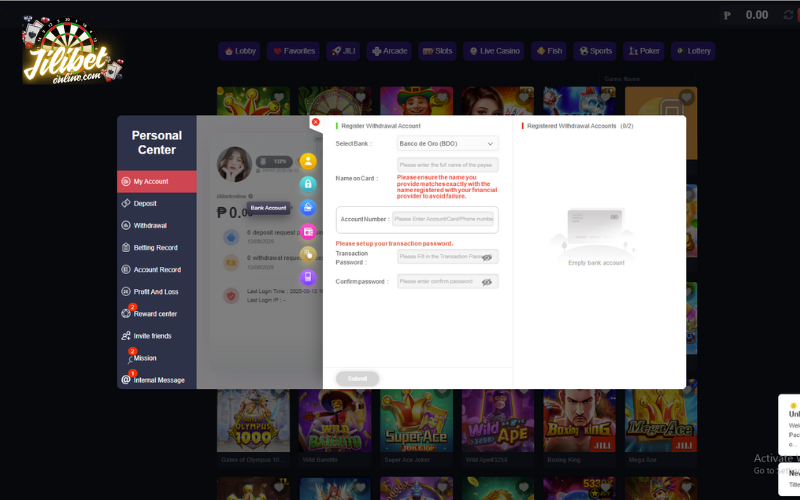Click the yellow profile shortcut icon

coord(308,161)
